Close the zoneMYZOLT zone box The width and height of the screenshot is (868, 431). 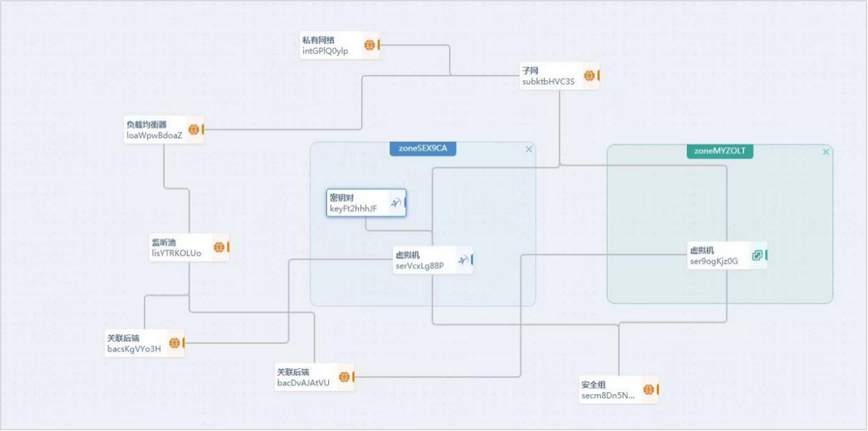click(x=826, y=152)
